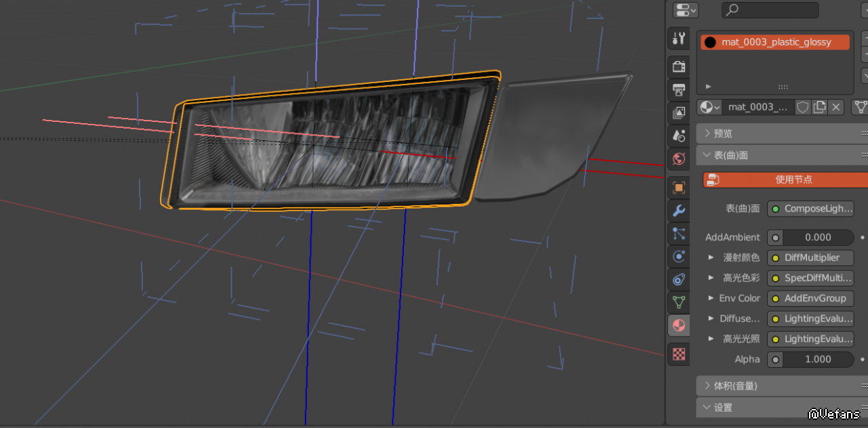Screen dimensions: 868x428
Task: Open the View Layer properties tab
Action: click(x=678, y=112)
